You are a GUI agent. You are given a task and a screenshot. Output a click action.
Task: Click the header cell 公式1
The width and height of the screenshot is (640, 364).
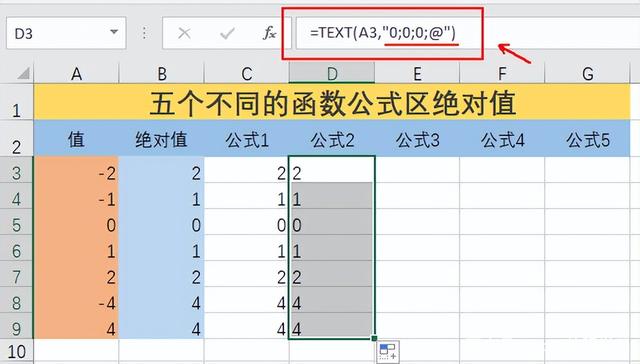coord(247,138)
